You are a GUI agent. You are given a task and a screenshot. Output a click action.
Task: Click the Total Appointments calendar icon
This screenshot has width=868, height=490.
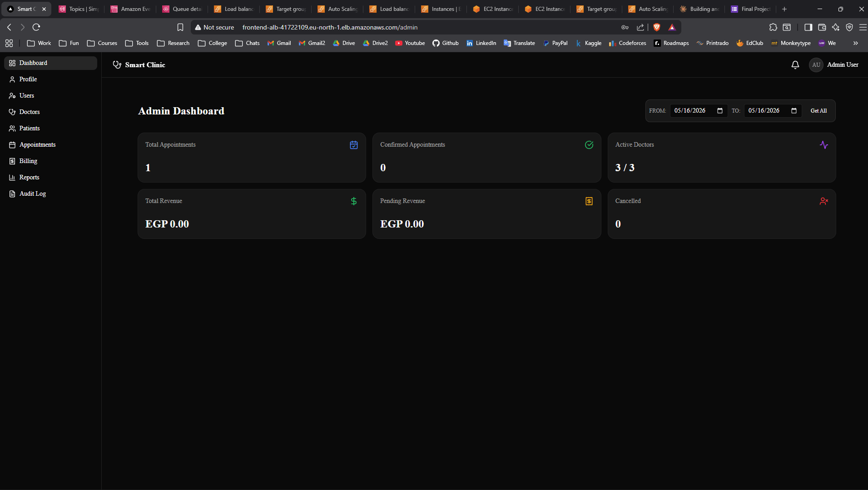pyautogui.click(x=354, y=145)
